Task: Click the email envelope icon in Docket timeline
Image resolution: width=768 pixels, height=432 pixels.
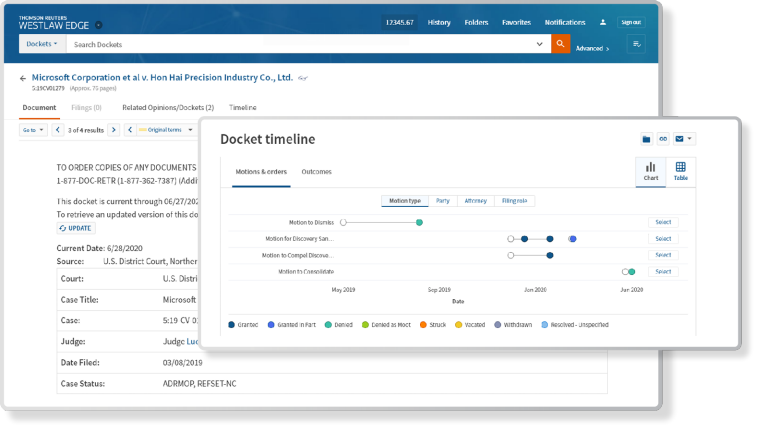Action: (679, 139)
